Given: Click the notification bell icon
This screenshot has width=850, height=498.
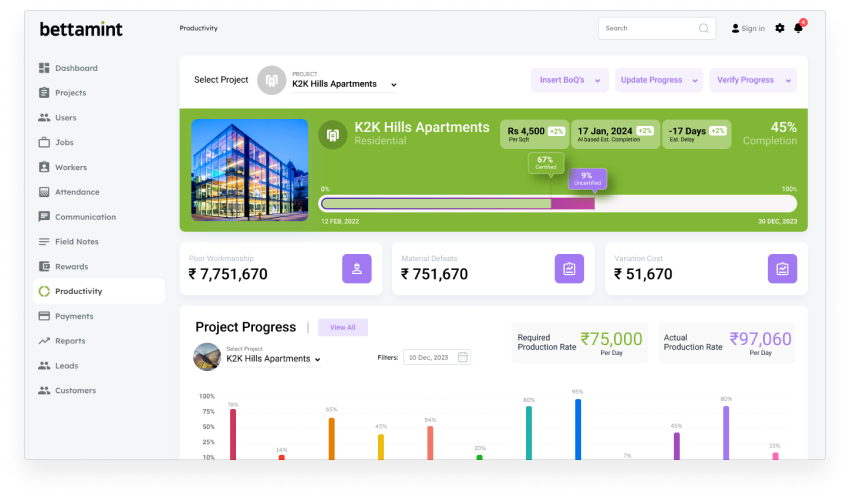Looking at the screenshot, I should [798, 28].
